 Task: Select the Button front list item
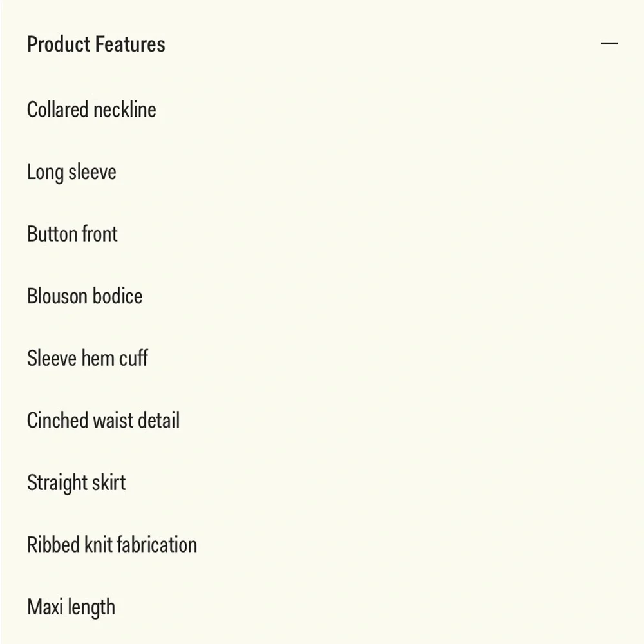tap(72, 234)
